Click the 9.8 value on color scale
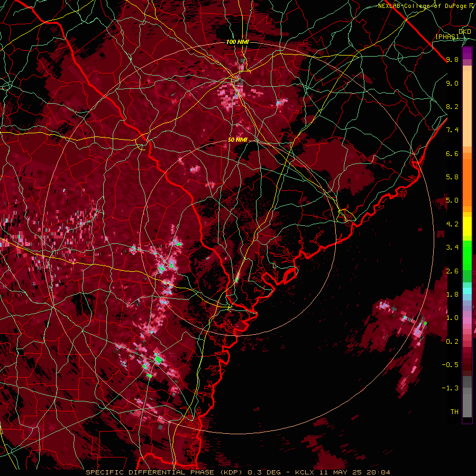Viewport: 476px width, 476px height. click(452, 59)
